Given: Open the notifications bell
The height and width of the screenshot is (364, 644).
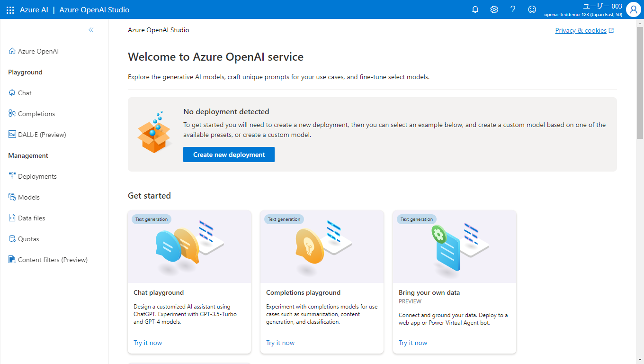Looking at the screenshot, I should (475, 9).
